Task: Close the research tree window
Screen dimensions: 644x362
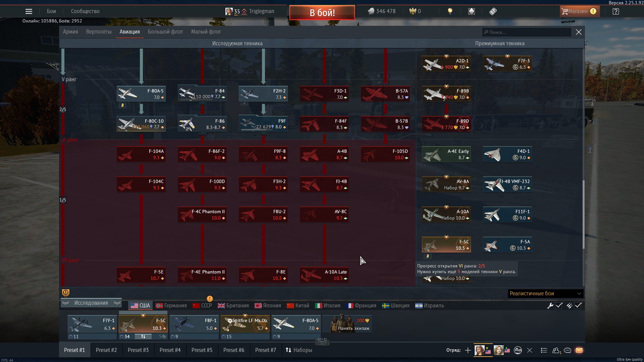Action: click(x=579, y=32)
